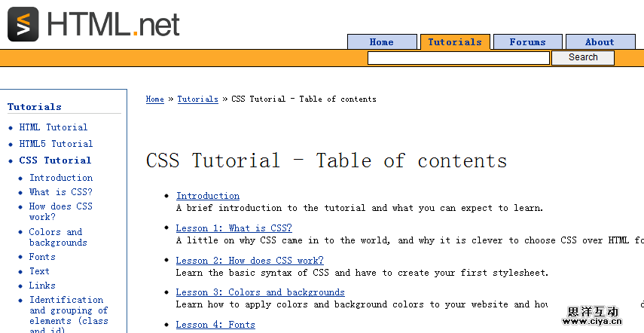Click the CSS Tutorial page heading
The height and width of the screenshot is (333, 644).
pyautogui.click(x=326, y=160)
